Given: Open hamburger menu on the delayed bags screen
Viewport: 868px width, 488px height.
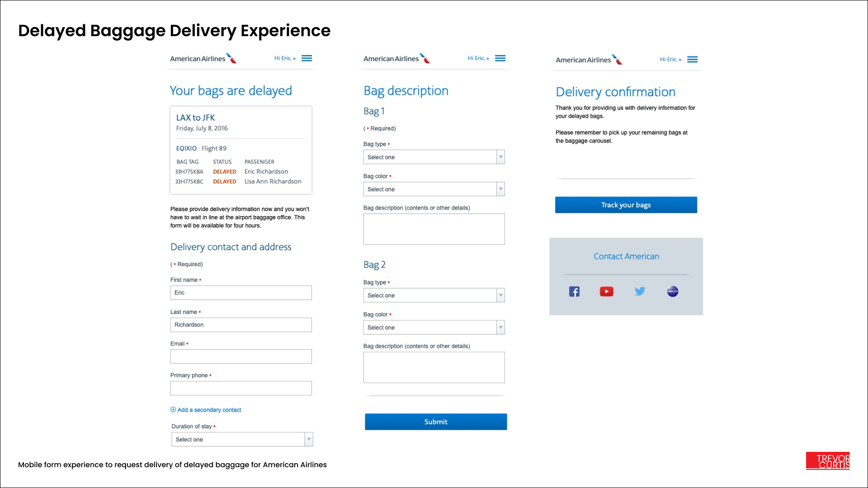Looking at the screenshot, I should pyautogui.click(x=307, y=58).
